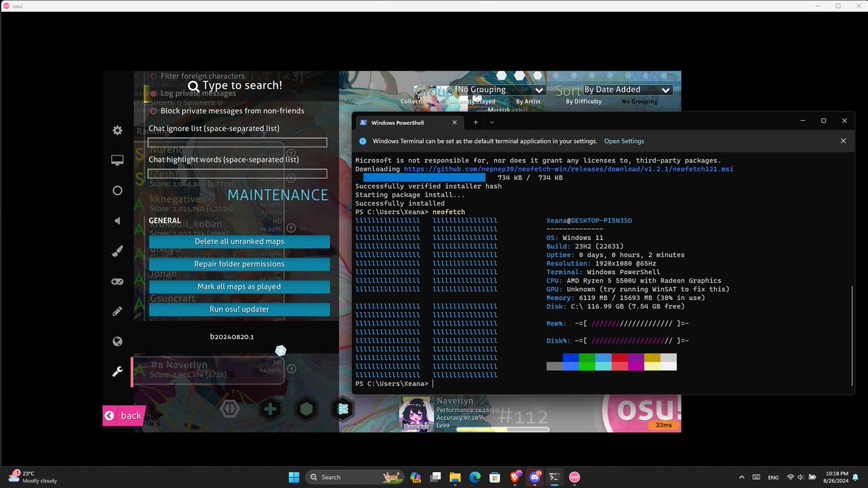Toggle Block private messages from non-friends
The height and width of the screenshot is (488, 868).
point(227,111)
